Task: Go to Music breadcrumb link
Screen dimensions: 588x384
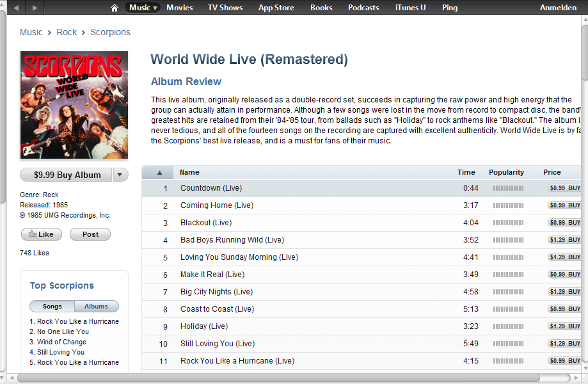Action: click(x=31, y=32)
